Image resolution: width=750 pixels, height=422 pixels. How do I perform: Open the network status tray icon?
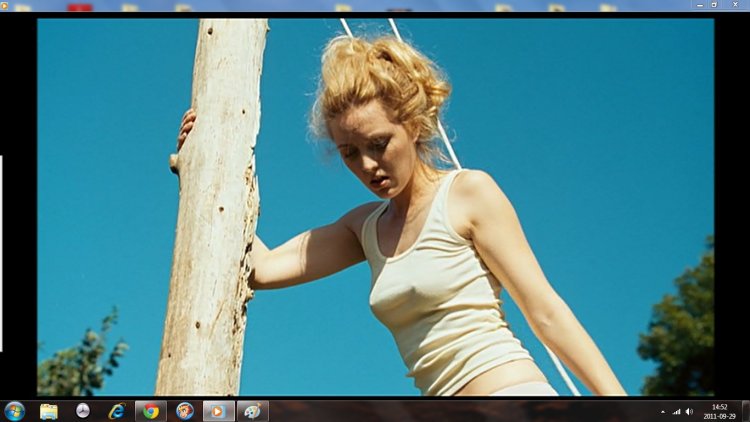click(676, 412)
